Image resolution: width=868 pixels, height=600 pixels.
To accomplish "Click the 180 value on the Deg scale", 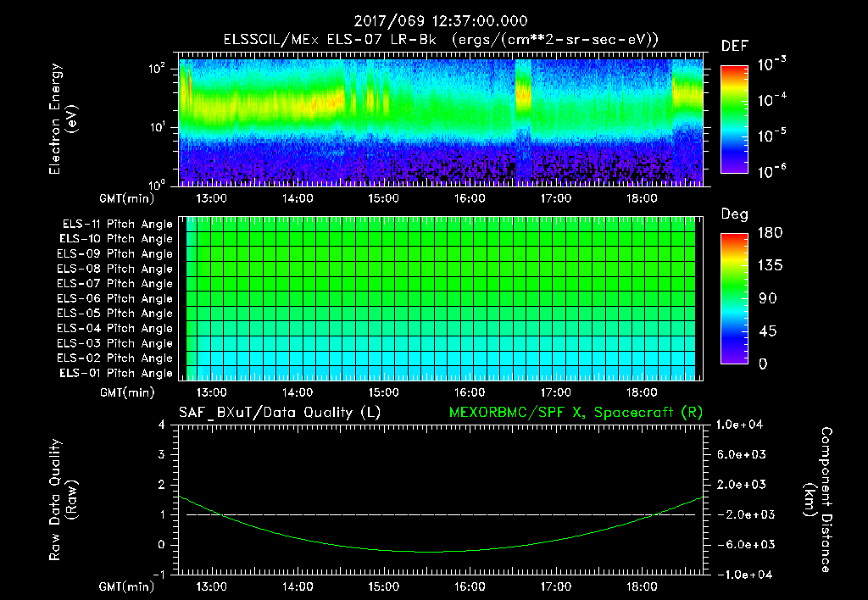I will [771, 233].
